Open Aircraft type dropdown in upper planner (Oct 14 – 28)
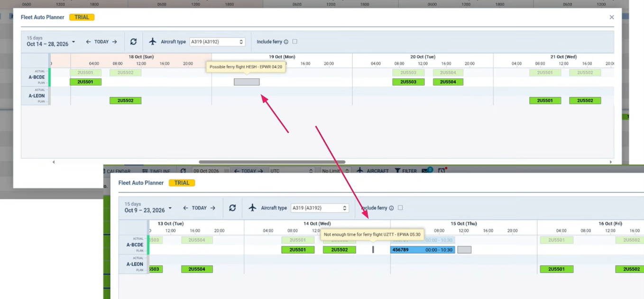 (217, 42)
